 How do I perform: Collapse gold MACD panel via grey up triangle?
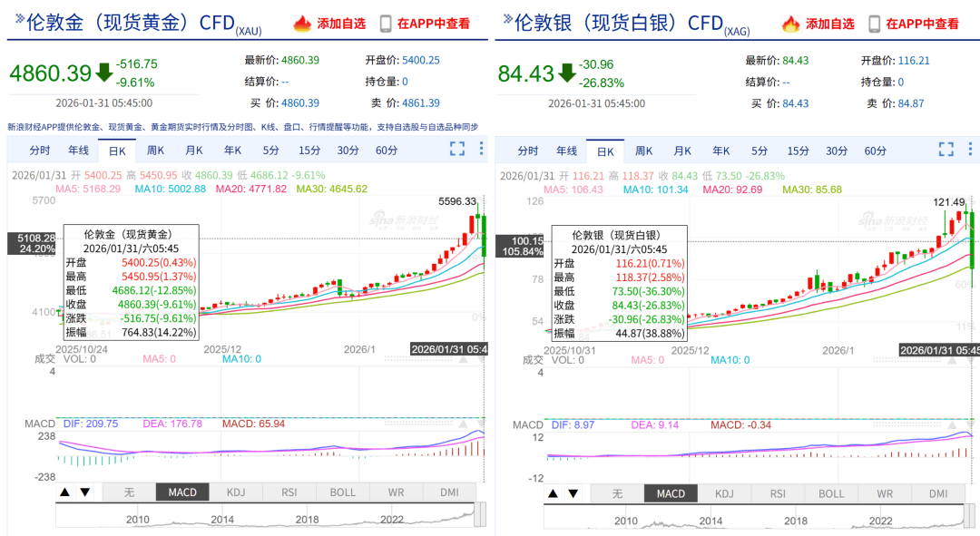click(x=464, y=424)
